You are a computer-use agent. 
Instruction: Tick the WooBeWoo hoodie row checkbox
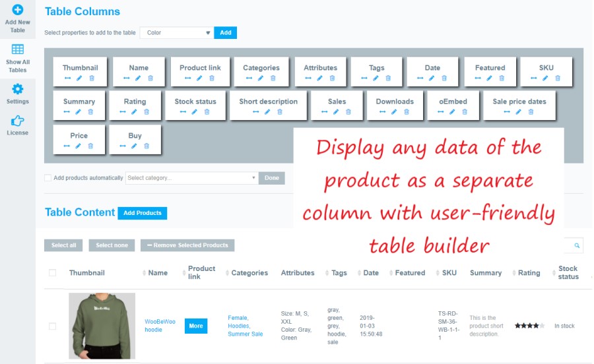click(53, 326)
